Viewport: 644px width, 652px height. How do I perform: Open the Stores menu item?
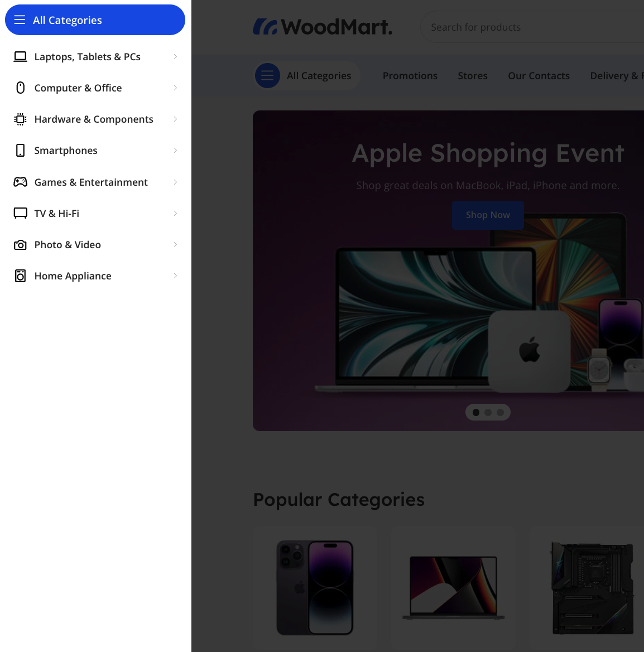coord(473,76)
